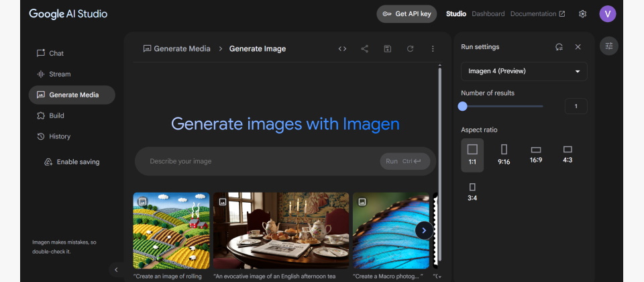
Task: Click the Get API key button
Action: 407,14
